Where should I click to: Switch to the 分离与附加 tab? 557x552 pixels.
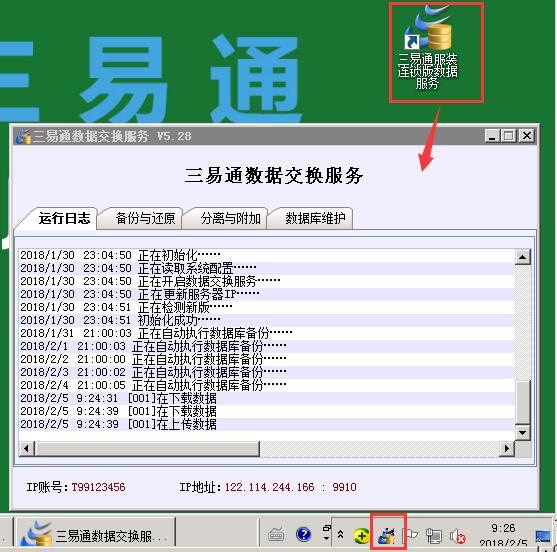(x=231, y=218)
